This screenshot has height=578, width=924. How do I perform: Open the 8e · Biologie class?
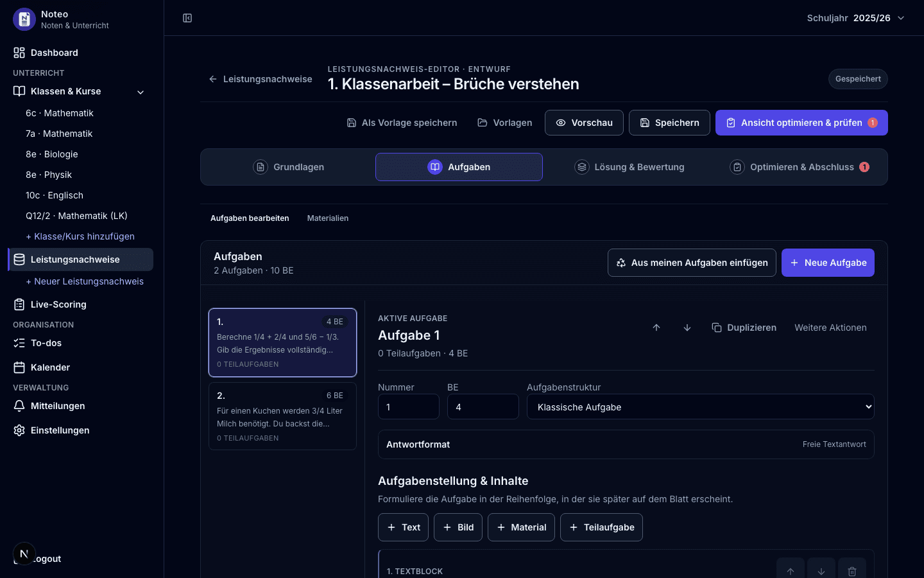[x=52, y=154]
